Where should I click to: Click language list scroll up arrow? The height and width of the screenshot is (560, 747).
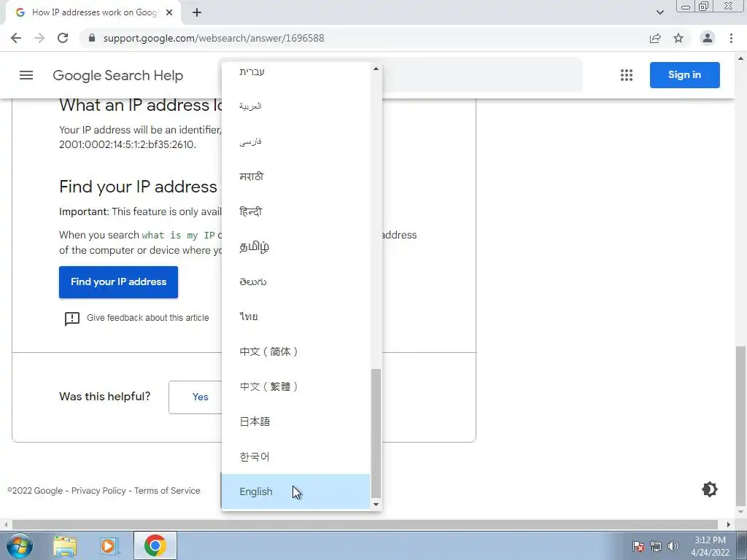click(x=376, y=69)
